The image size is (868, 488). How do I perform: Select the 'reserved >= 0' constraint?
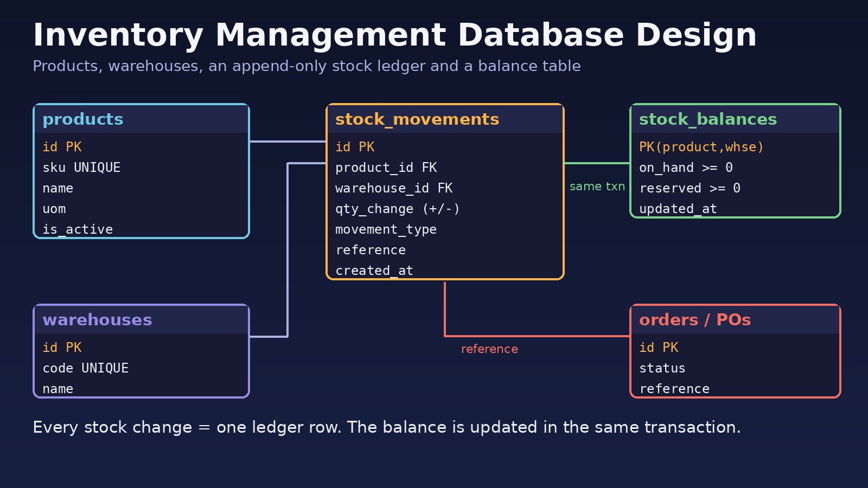tap(690, 188)
